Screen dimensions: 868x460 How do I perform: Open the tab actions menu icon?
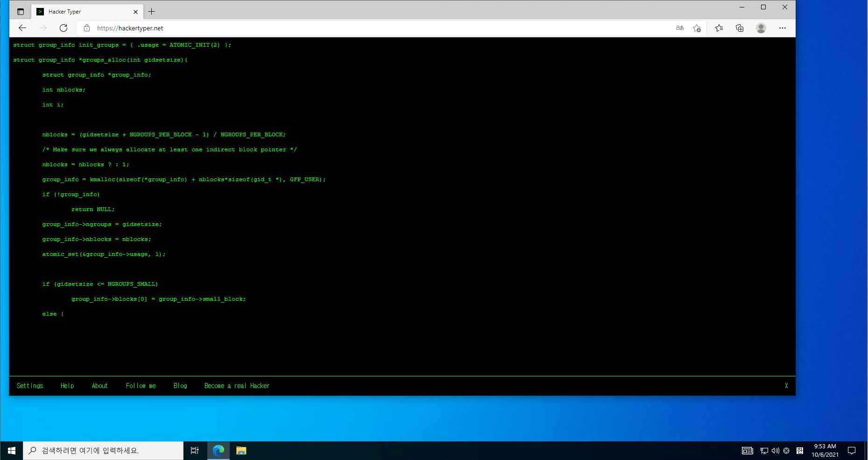(x=20, y=12)
